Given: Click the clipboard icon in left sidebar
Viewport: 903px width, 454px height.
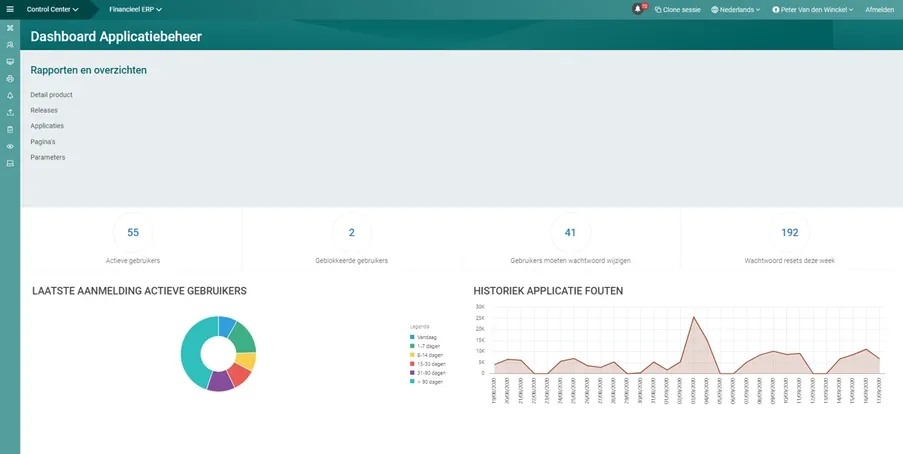Looking at the screenshot, I should [x=10, y=129].
